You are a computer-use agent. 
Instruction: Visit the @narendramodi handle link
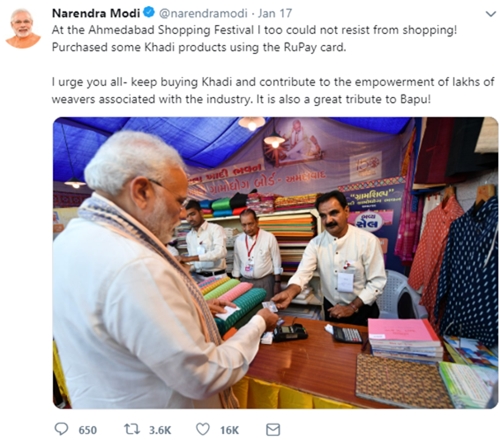[x=203, y=13]
